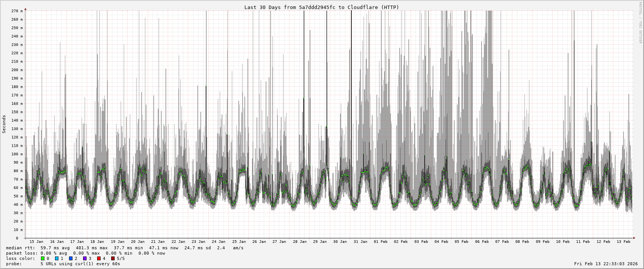Click the Fri Feb 13 timestamp
Image resolution: width=644 pixels, height=269 pixels.
(606, 264)
